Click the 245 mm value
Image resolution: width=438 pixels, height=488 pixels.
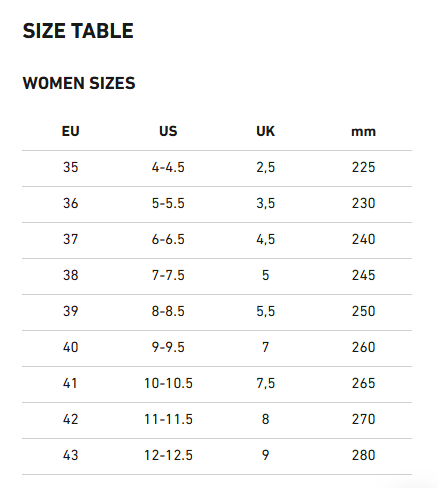coord(364,275)
